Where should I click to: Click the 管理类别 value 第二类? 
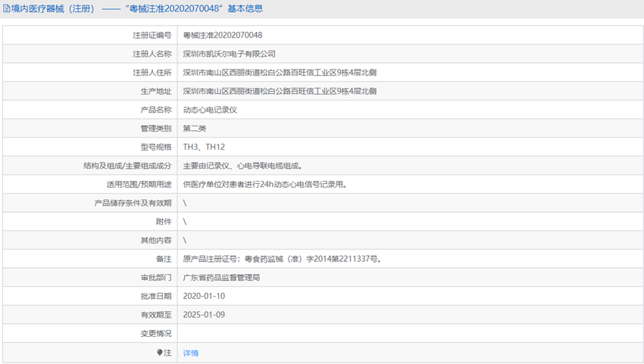point(194,129)
